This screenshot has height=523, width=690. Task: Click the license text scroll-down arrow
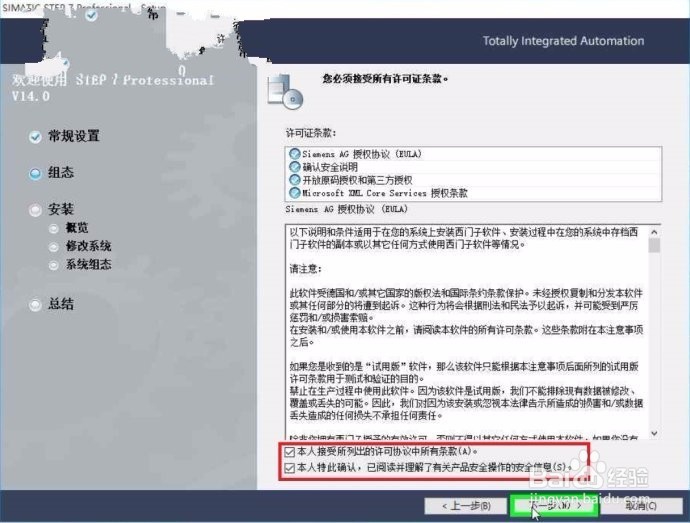pos(654,433)
